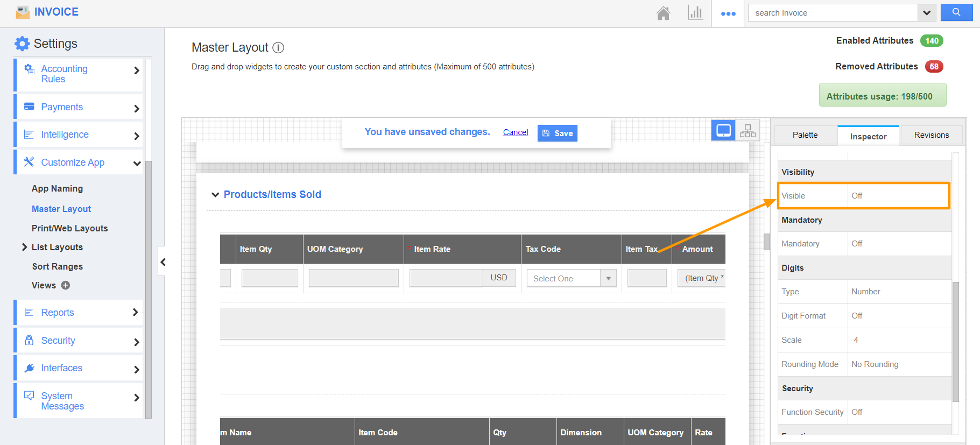Click the Interfaces plug icon

[x=29, y=368]
